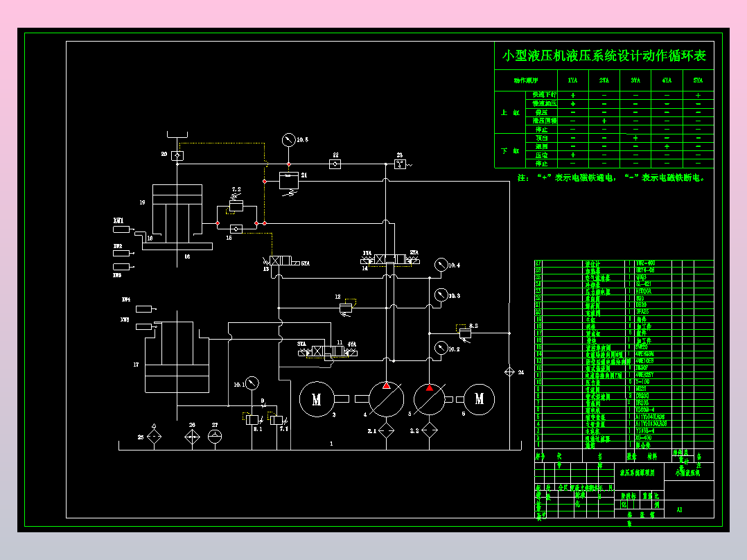The height and width of the screenshot is (560, 747).
Task: Select the 3YA column header cell
Action: point(635,80)
